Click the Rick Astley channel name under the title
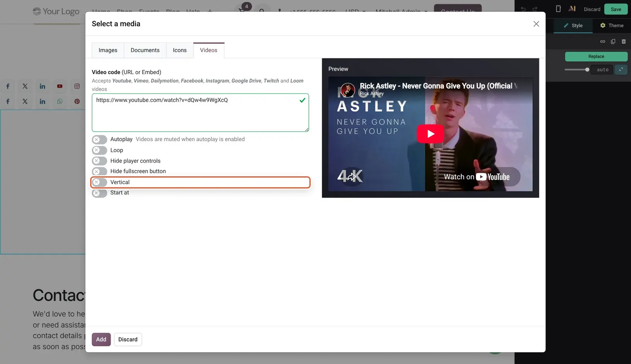 (372, 93)
